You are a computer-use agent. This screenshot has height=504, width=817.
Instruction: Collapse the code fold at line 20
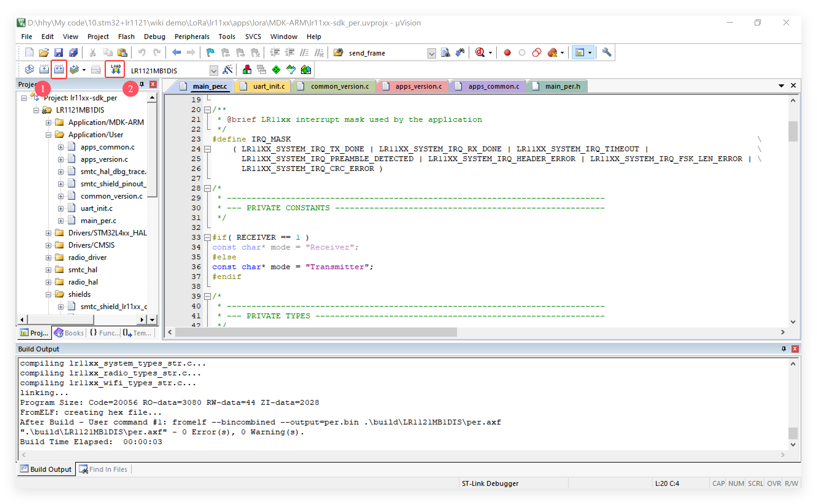[207, 109]
